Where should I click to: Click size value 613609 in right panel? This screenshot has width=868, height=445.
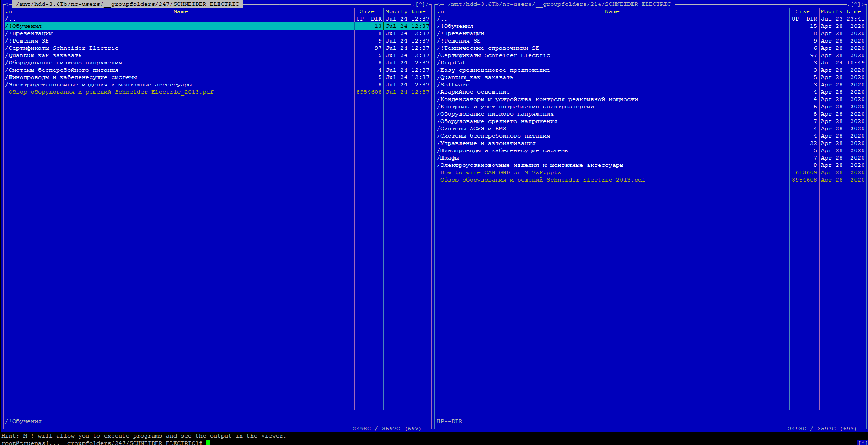click(x=806, y=172)
